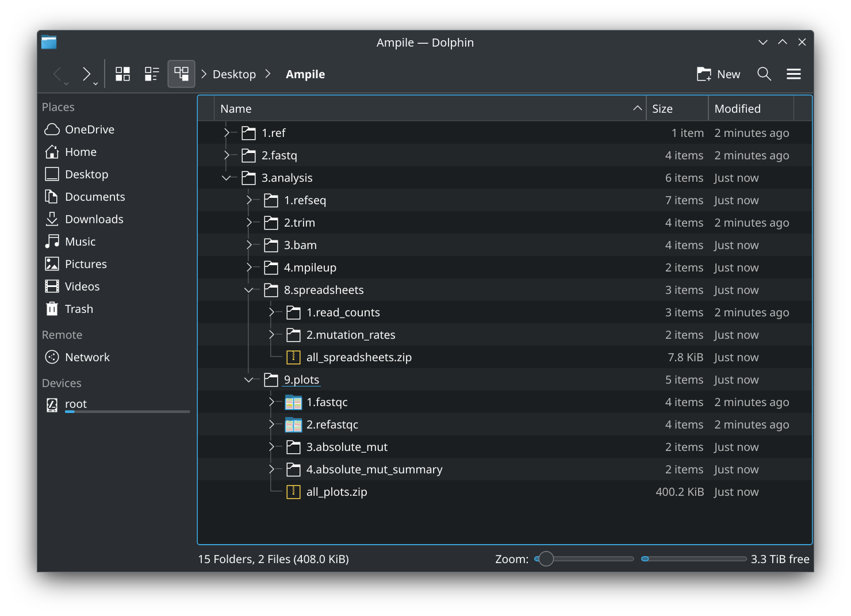This screenshot has height=616, width=851.
Task: Sort by the Name column header
Action: tap(430, 109)
